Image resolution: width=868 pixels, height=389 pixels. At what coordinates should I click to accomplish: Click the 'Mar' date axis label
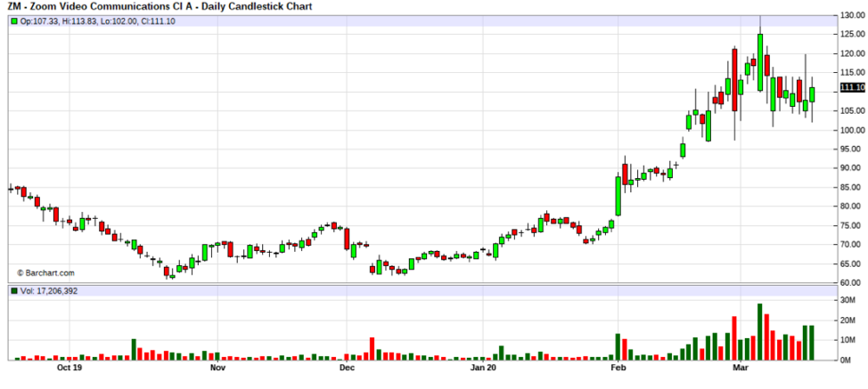741,367
